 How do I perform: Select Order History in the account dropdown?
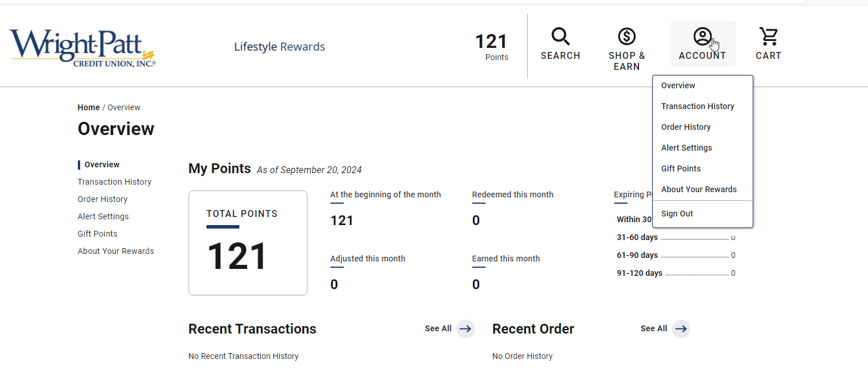click(686, 126)
